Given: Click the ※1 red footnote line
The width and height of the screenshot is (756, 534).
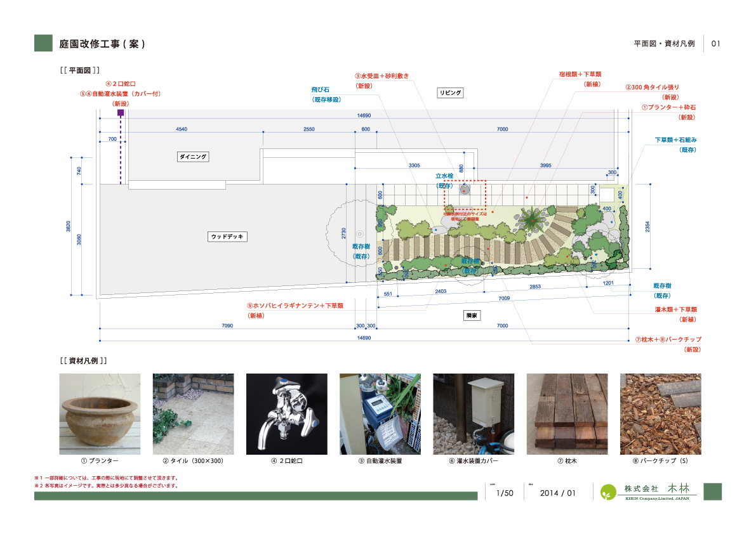Looking at the screenshot, I should point(107,478).
